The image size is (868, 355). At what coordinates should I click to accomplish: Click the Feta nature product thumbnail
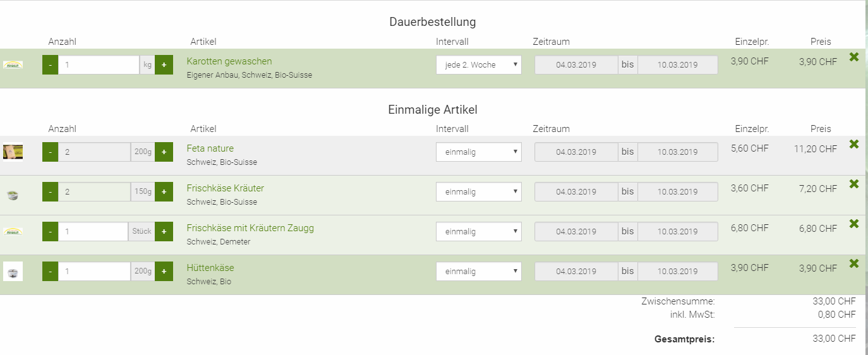[13, 152]
